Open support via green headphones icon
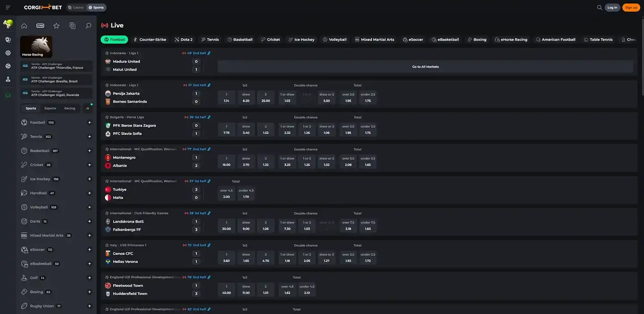The width and height of the screenshot is (644, 314). click(8, 95)
